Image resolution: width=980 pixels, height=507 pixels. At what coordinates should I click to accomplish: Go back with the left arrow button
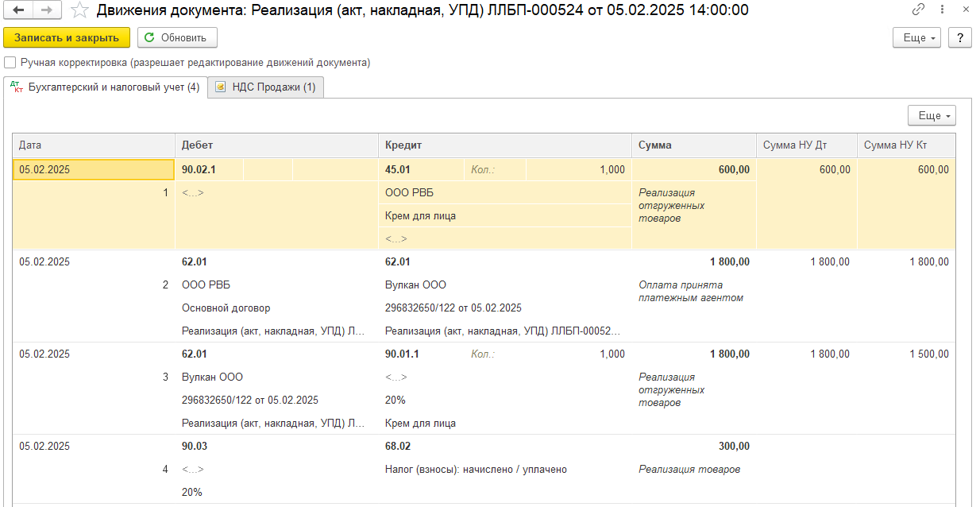(19, 10)
